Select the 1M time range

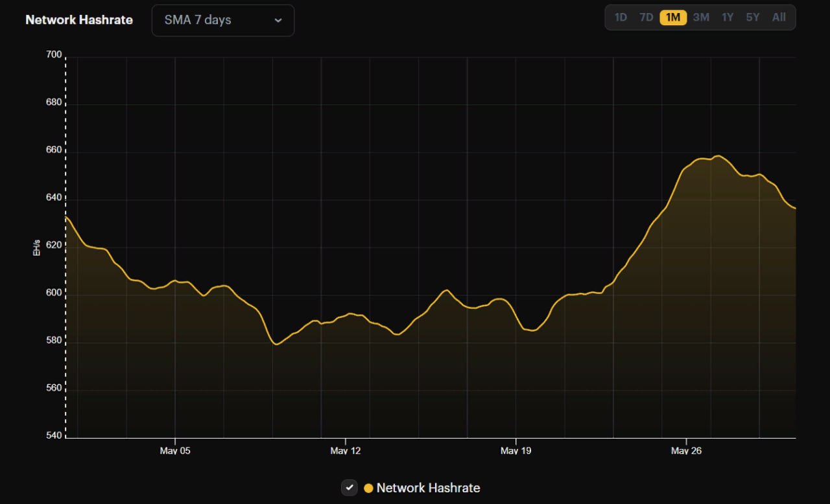[673, 17]
